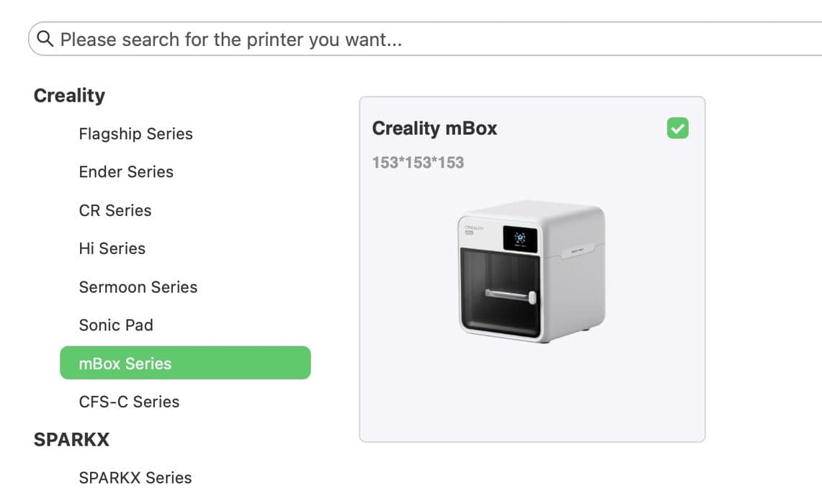Click the SPARKX brand heading
The height and width of the screenshot is (504, 822).
coord(71,439)
